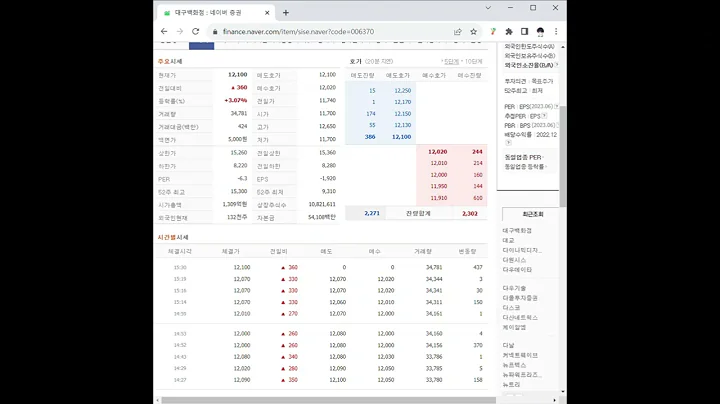Click the 11,910 bid price
Image resolution: width=720 pixels, height=404 pixels.
tap(439, 198)
